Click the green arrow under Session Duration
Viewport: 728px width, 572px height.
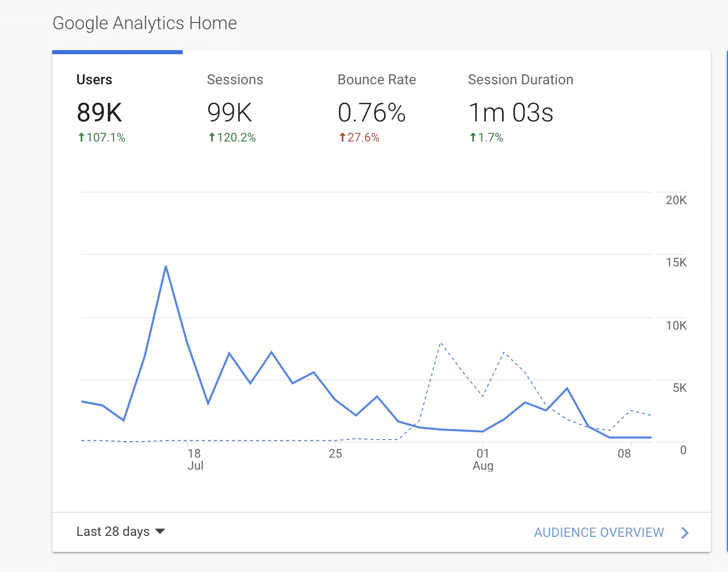tap(473, 137)
